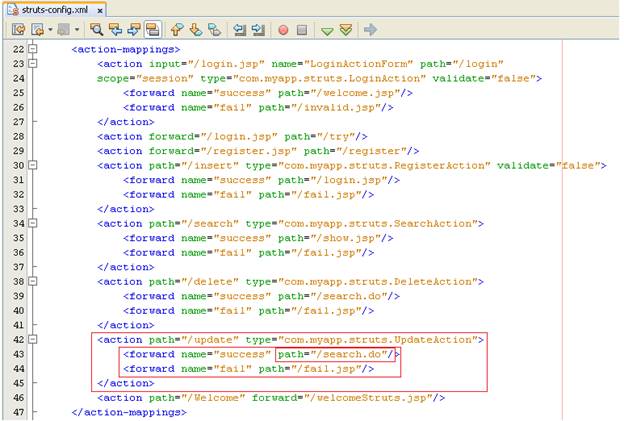
Task: Click "com.myapp.struts.LoginAction" type value
Action: coord(330,78)
